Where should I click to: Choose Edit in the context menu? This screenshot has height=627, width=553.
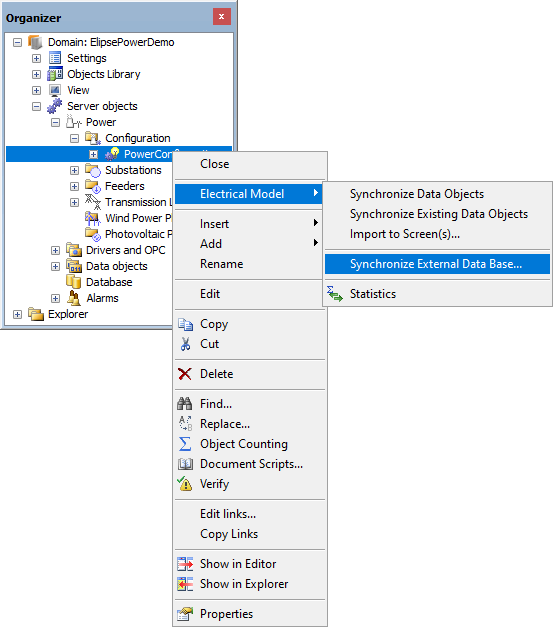click(x=250, y=294)
